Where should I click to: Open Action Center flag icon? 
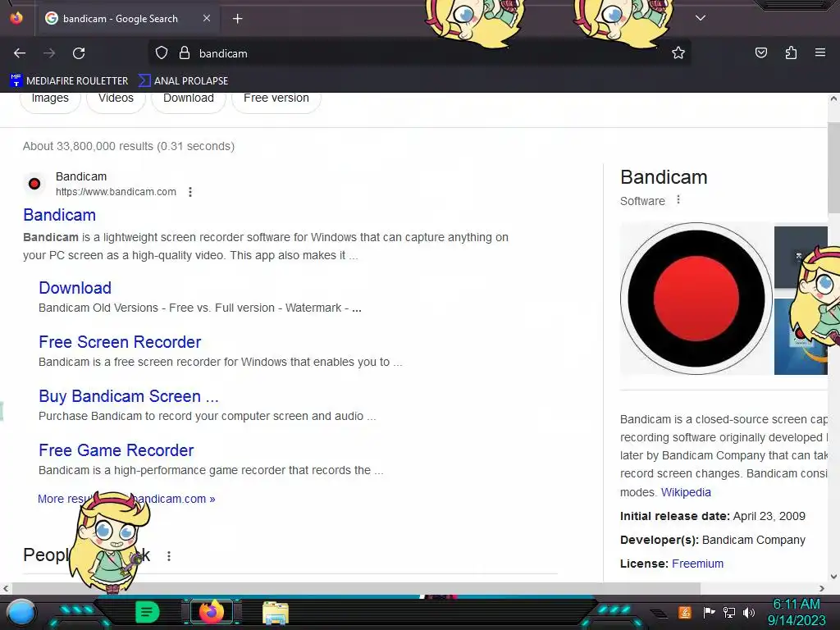pos(709,612)
